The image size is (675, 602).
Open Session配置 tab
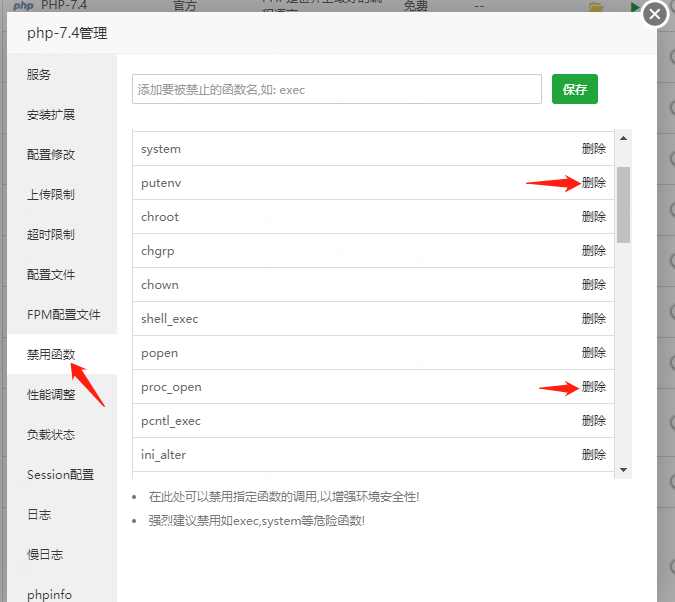click(x=60, y=475)
